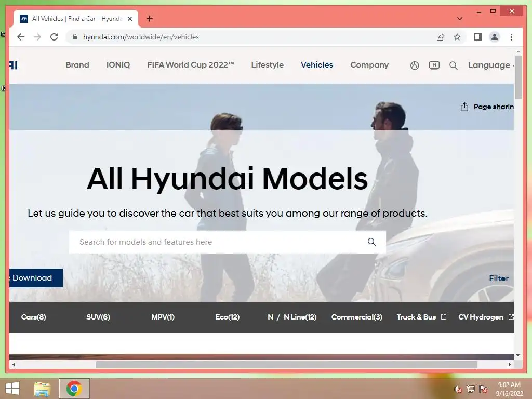
Task: Open the IONIQ menu
Action: pyautogui.click(x=118, y=65)
